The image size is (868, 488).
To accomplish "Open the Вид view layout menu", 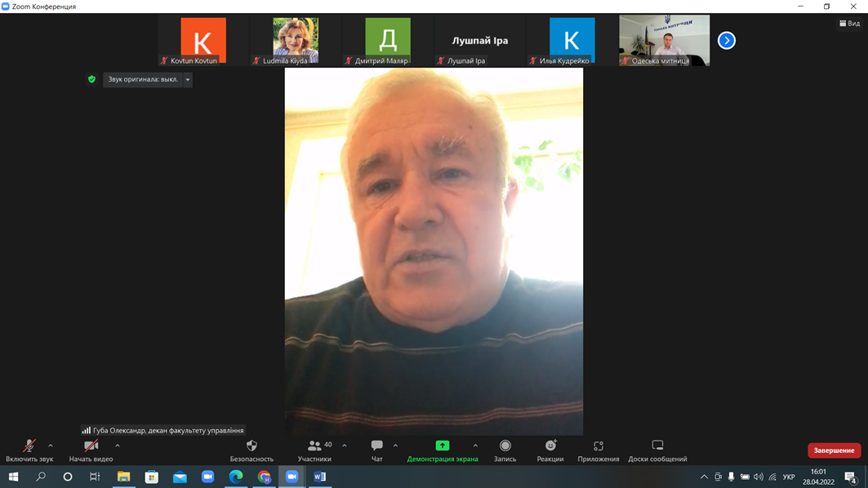I will tap(850, 23).
